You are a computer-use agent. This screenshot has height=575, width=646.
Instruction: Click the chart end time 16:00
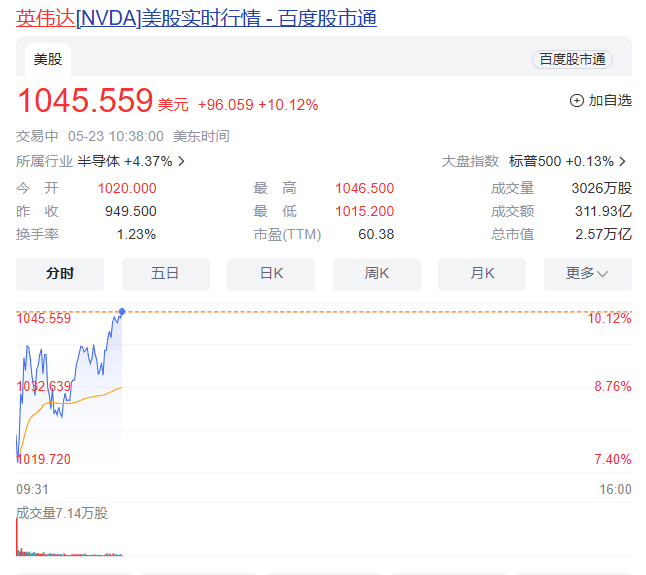[x=615, y=490]
